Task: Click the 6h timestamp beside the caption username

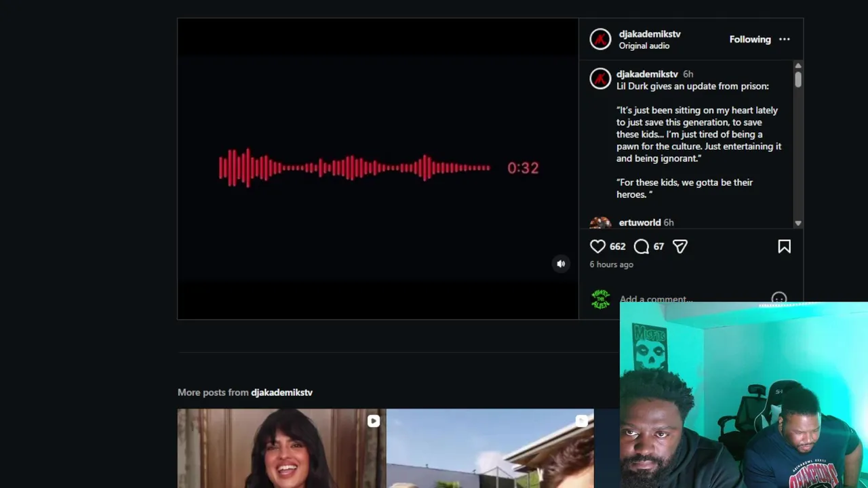Action: pos(688,74)
